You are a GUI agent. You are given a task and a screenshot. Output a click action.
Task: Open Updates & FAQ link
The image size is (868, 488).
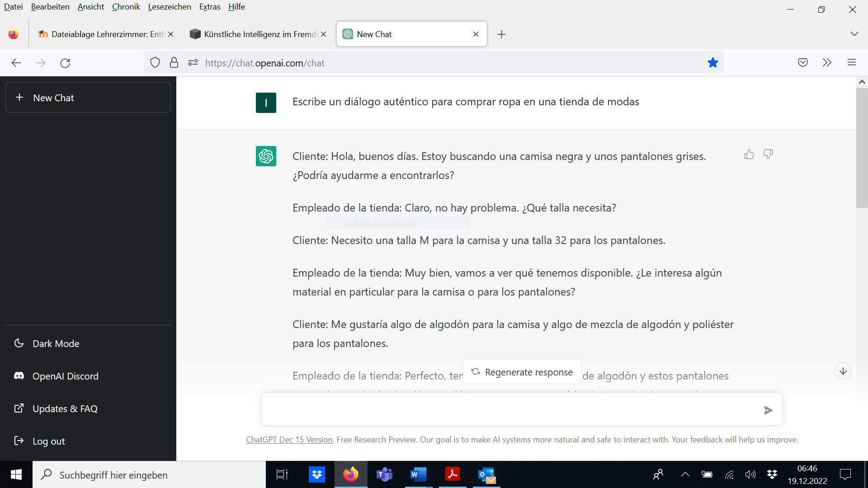[x=88, y=408]
